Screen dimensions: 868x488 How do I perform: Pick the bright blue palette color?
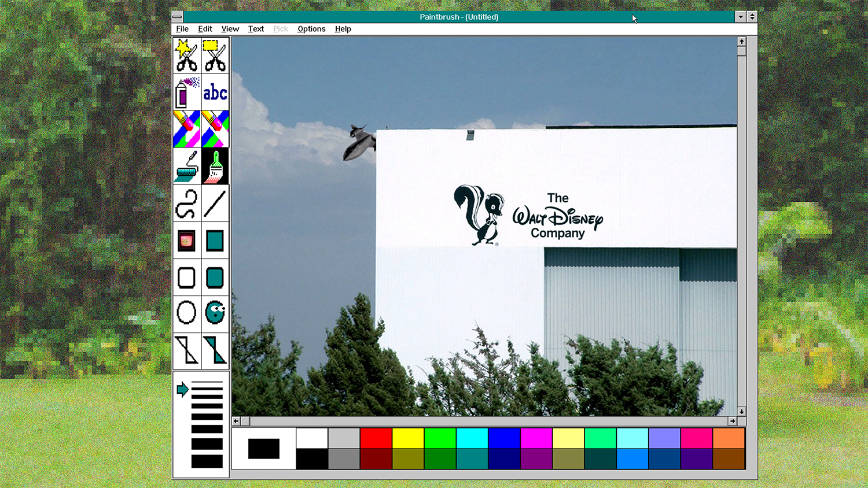pyautogui.click(x=505, y=438)
